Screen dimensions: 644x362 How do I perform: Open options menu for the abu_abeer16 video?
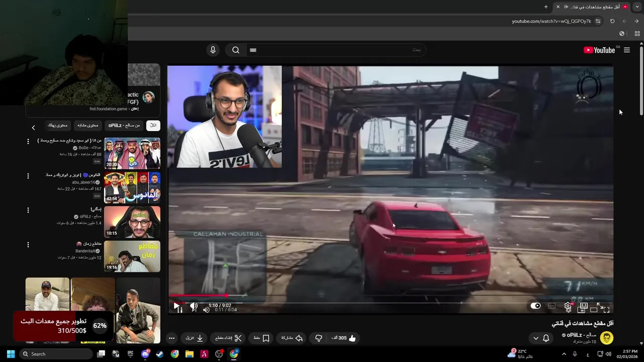(28, 176)
